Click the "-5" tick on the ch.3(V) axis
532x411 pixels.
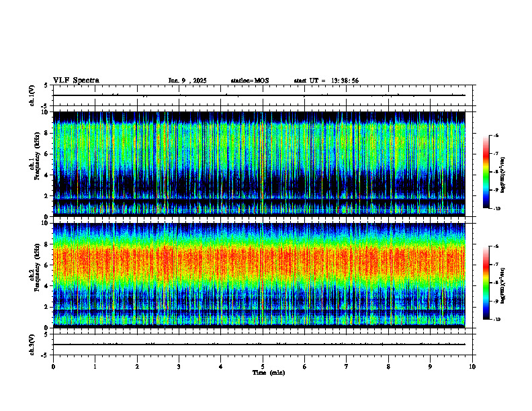click(x=45, y=355)
